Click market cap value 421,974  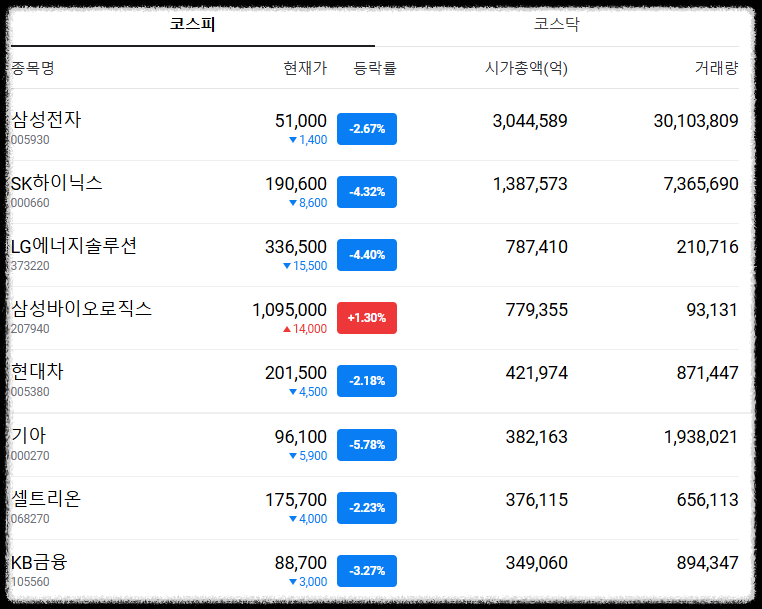pos(537,373)
